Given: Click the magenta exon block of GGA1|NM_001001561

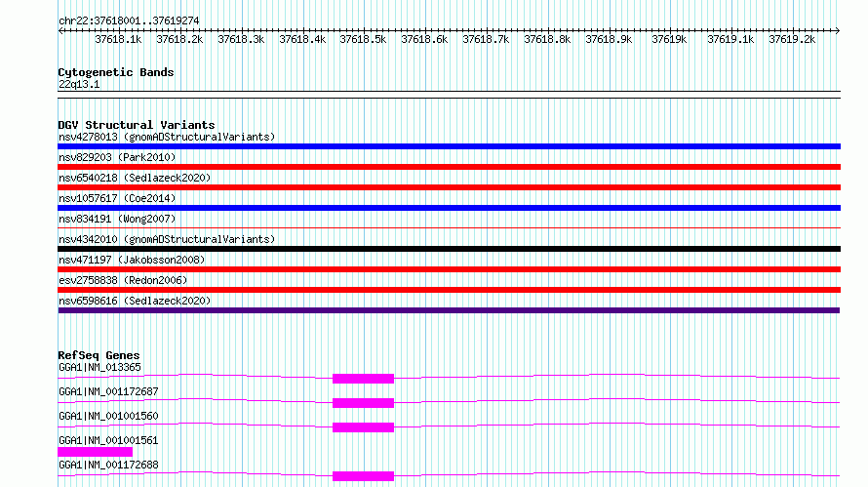Looking at the screenshot, I should point(96,452).
